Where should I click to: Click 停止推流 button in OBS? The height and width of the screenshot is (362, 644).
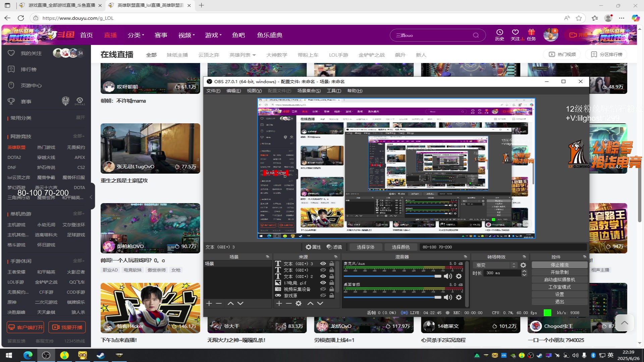coord(559,265)
